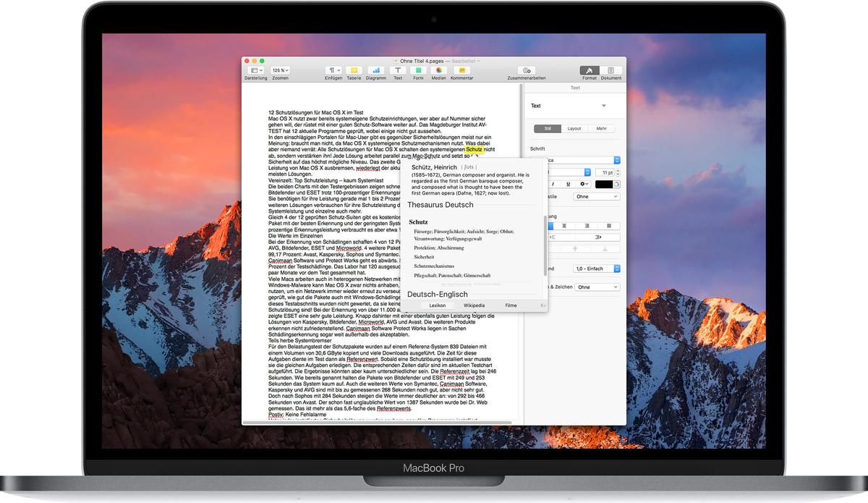Switch to the Layout tab

[574, 129]
